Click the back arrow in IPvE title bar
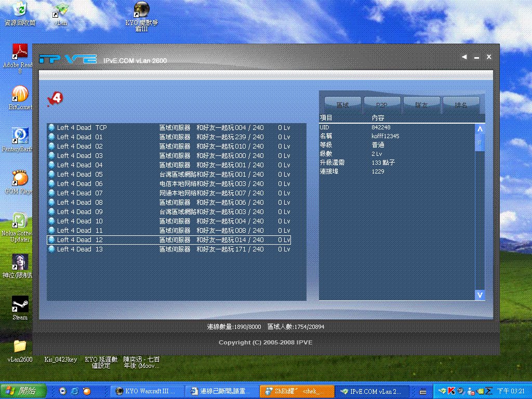This screenshot has height=399, width=532. click(464, 57)
